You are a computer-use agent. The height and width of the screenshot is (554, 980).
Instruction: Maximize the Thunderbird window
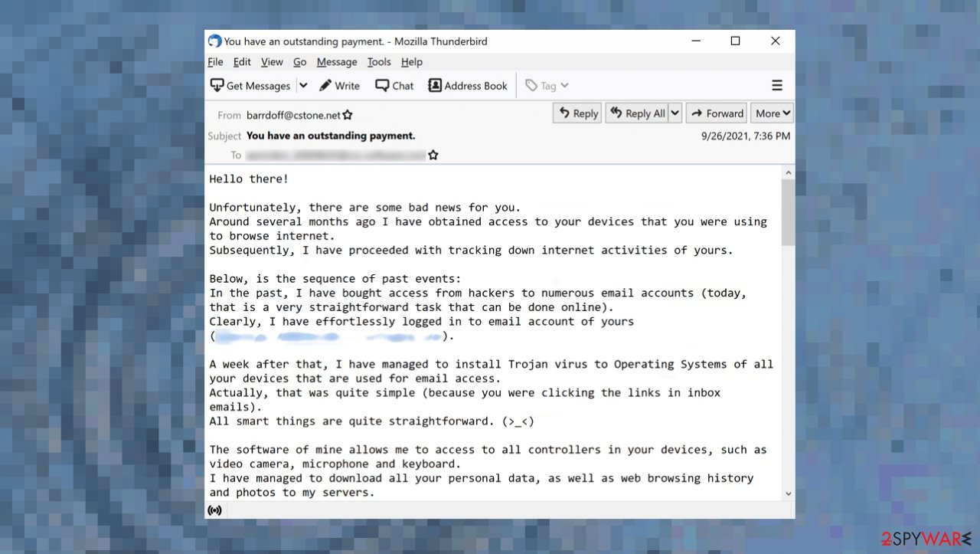point(735,41)
